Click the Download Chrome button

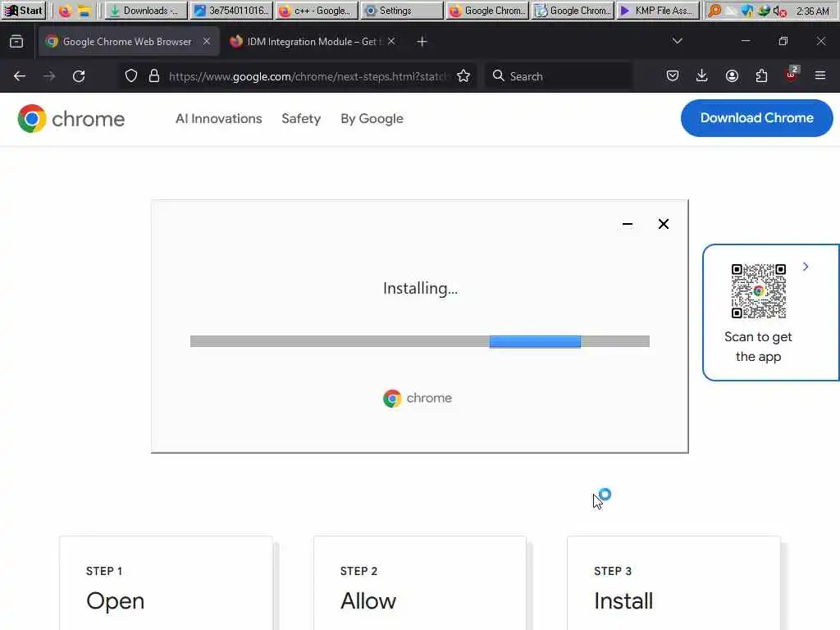click(756, 118)
